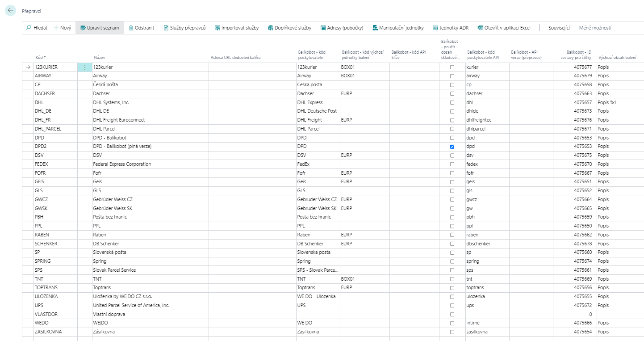Viewport: 644px width, 341px height.
Task: Click Méně možností in the action bar
Action: click(x=595, y=28)
